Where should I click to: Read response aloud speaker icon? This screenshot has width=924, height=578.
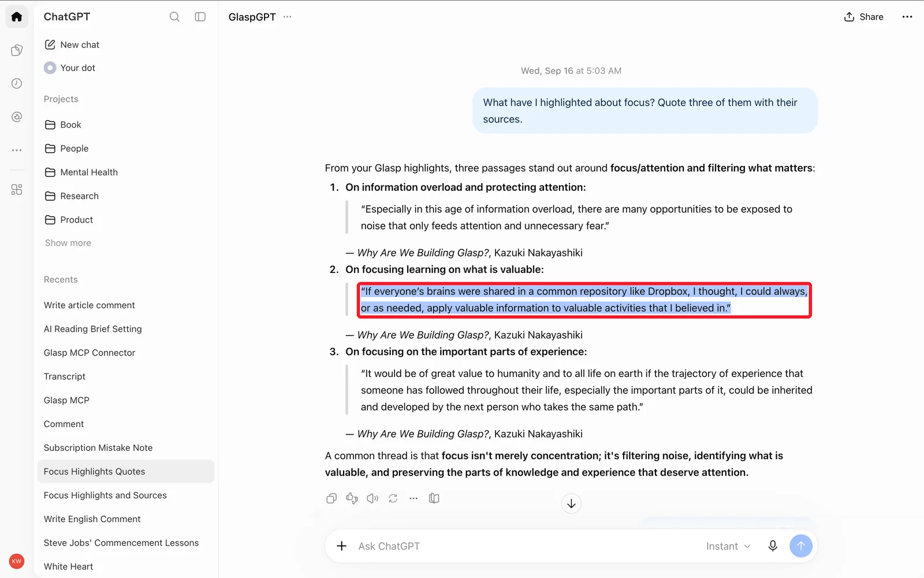point(372,498)
